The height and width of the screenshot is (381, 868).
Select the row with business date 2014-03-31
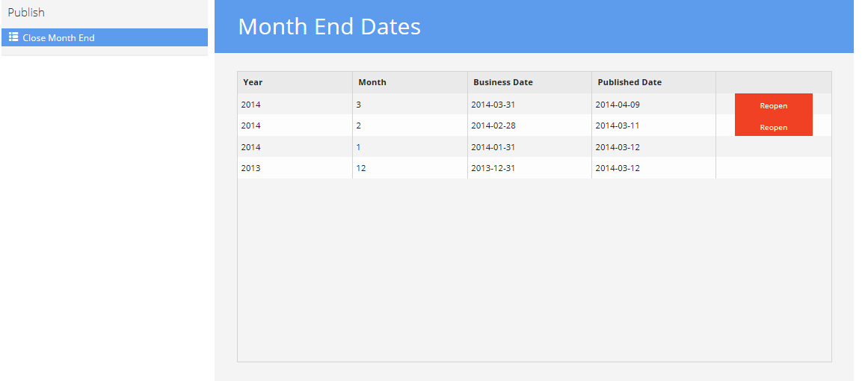535,104
